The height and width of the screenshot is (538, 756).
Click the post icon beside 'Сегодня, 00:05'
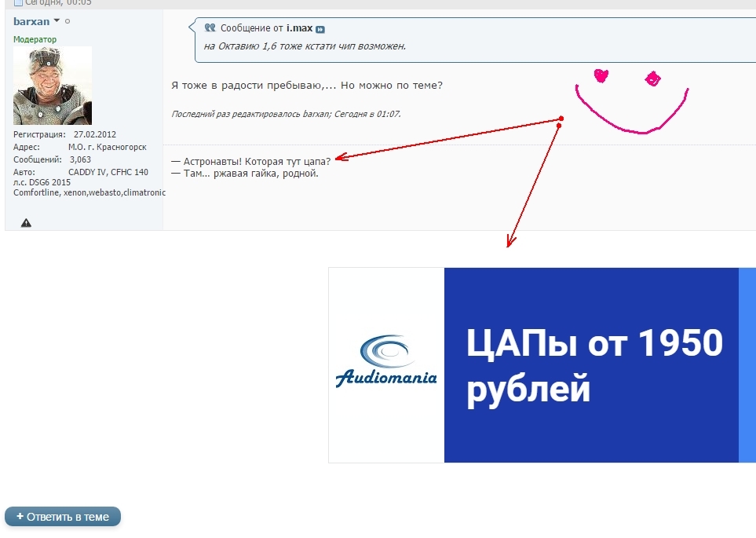pos(18,2)
